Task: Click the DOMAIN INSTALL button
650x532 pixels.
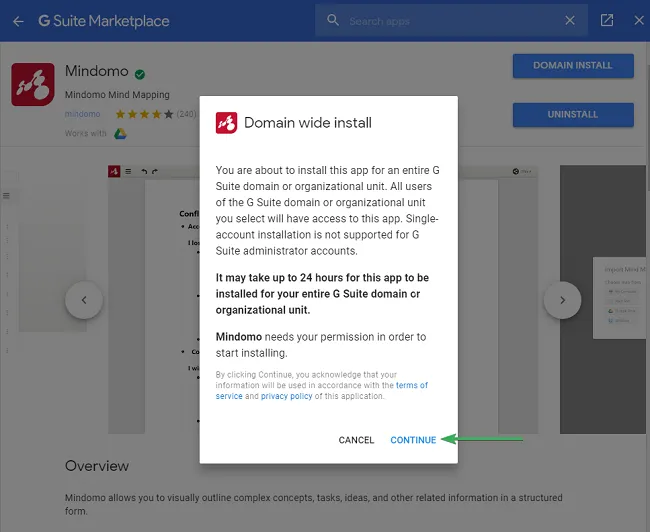Action: [573, 66]
